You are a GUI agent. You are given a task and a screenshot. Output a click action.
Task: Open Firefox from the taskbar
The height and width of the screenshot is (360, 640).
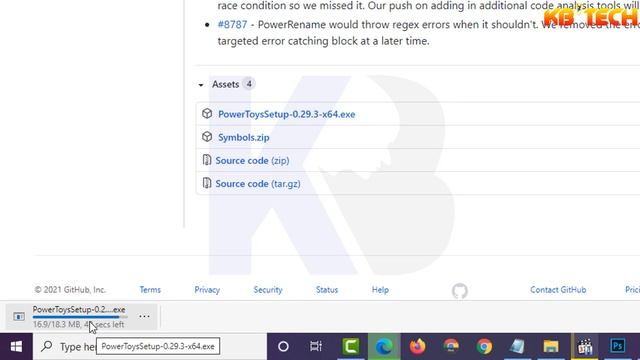pyautogui.click(x=417, y=347)
